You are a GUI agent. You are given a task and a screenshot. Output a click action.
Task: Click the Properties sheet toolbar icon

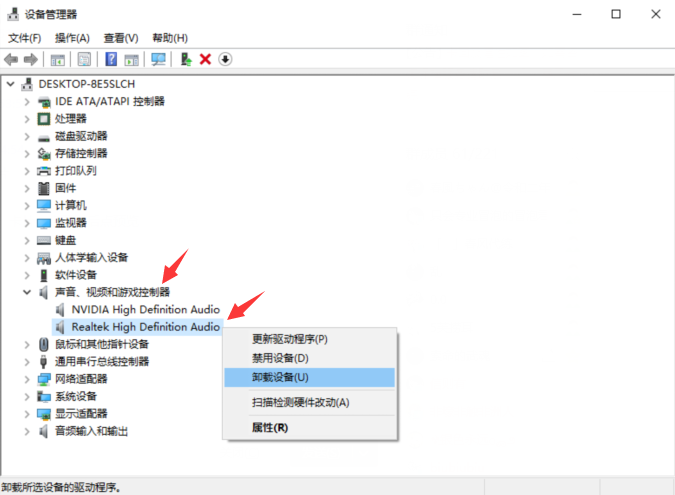coord(84,59)
